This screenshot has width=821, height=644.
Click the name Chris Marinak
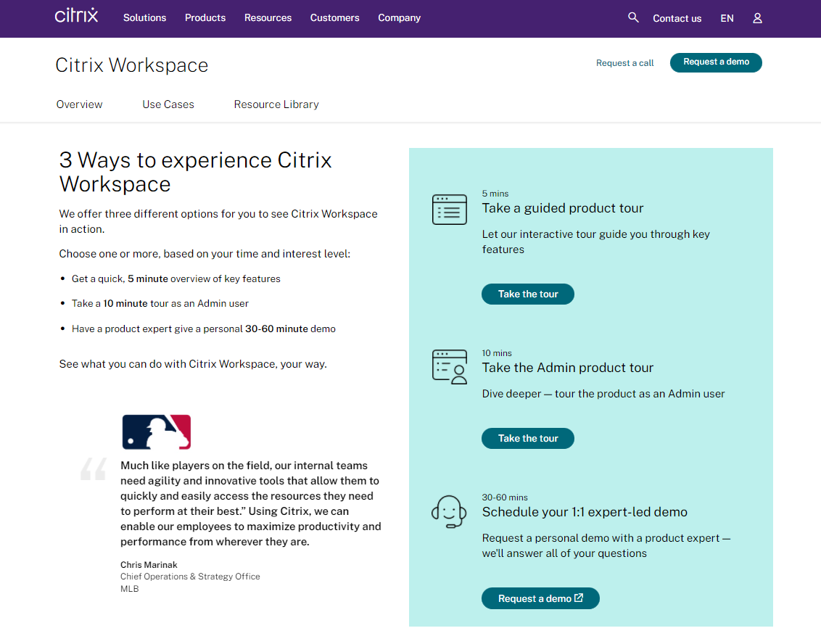(149, 564)
